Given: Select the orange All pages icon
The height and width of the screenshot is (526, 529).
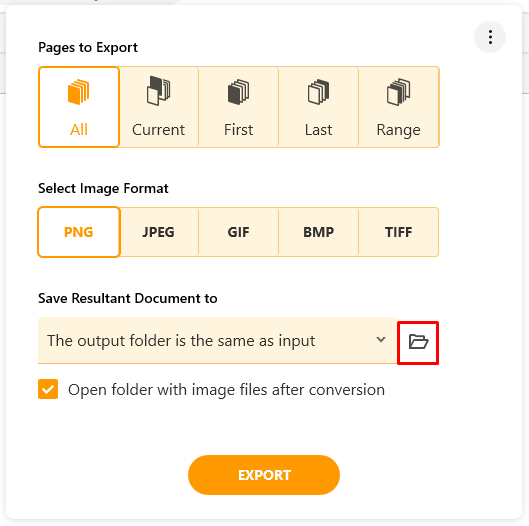Looking at the screenshot, I should click(79, 92).
